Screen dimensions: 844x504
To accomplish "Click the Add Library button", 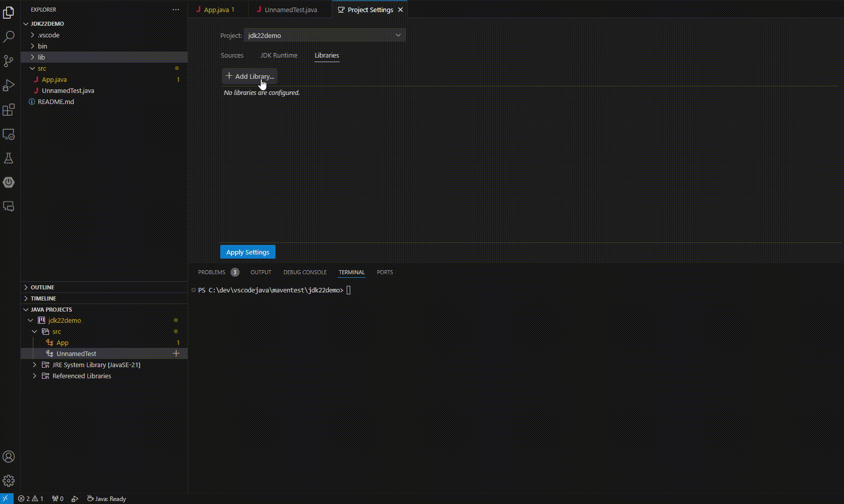I will 250,76.
